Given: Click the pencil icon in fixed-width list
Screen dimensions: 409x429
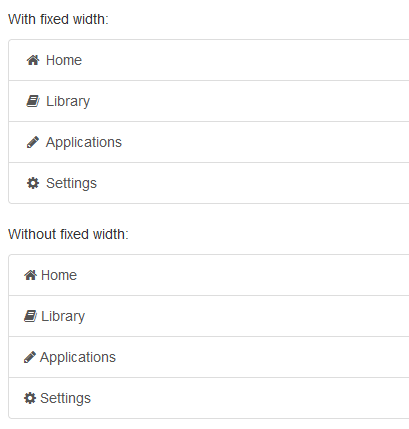Looking at the screenshot, I should (33, 142).
